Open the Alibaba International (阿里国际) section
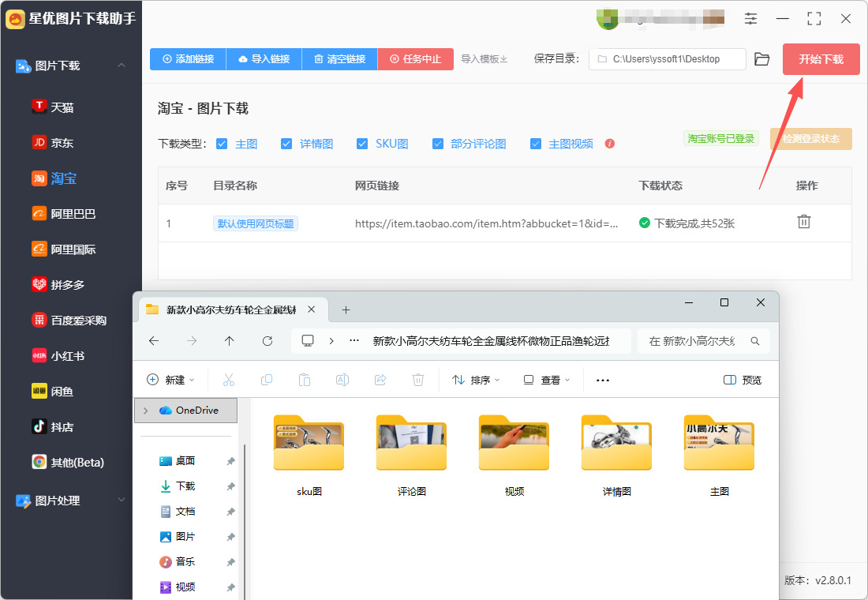 64,249
